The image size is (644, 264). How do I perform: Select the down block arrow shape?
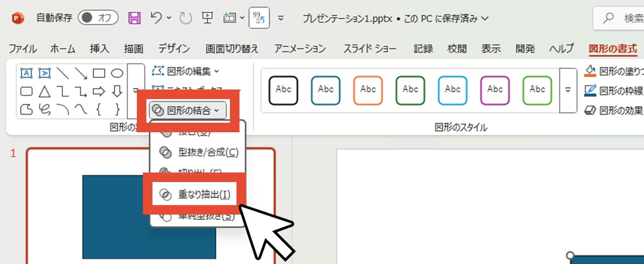pos(117,92)
